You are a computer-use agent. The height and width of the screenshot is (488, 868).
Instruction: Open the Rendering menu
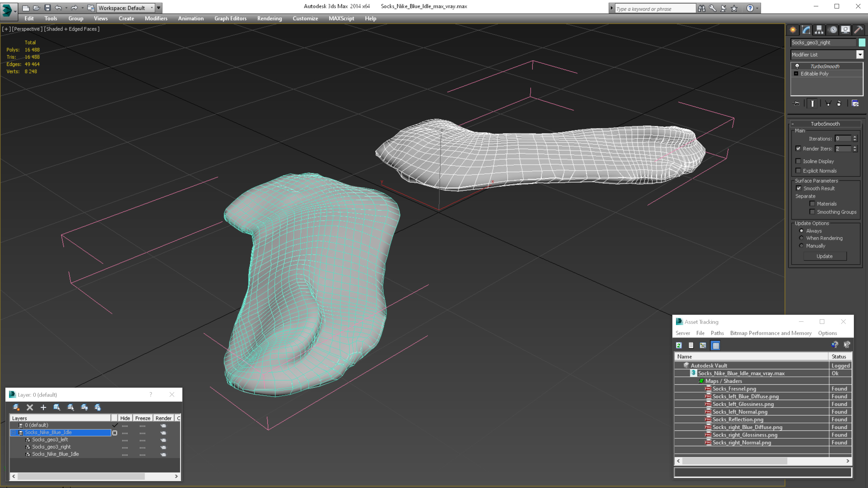pyautogui.click(x=269, y=18)
